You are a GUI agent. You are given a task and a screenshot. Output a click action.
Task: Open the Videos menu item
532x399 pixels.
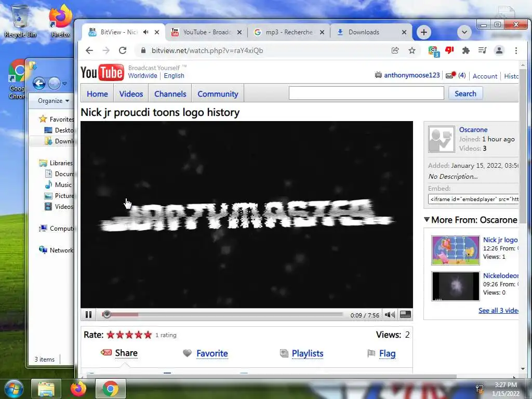click(131, 94)
